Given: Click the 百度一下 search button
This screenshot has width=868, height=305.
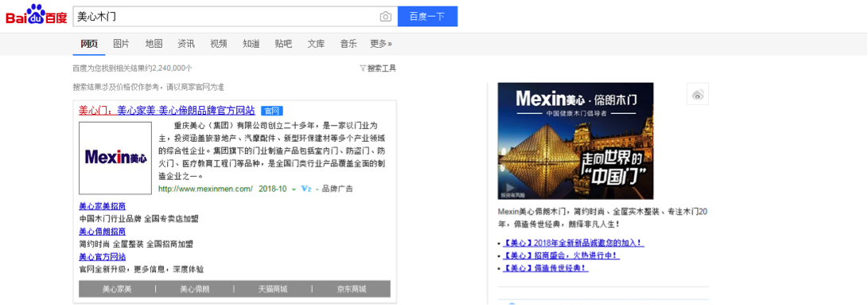Looking at the screenshot, I should (427, 17).
